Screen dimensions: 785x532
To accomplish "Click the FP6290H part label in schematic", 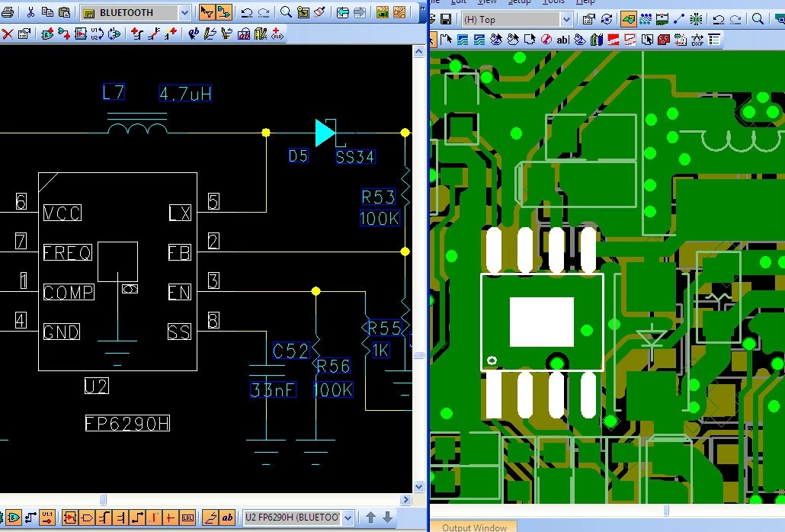I will (127, 424).
